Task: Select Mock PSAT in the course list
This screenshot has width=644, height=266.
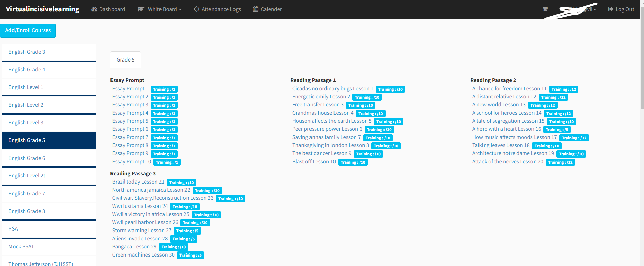Action: [x=49, y=247]
